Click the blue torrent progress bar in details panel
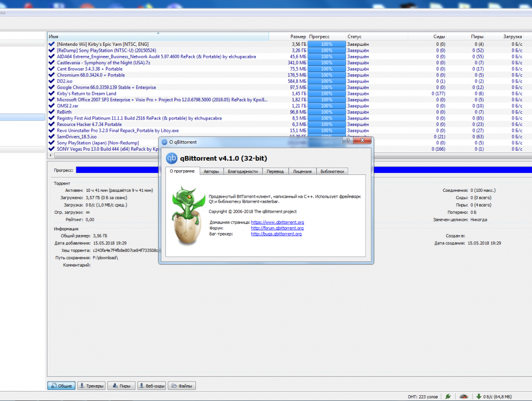 click(x=117, y=170)
